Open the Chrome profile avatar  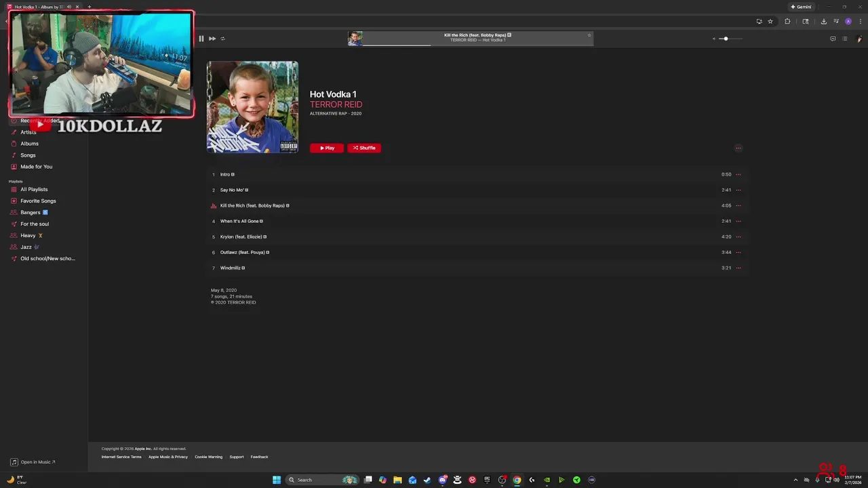[x=848, y=21]
